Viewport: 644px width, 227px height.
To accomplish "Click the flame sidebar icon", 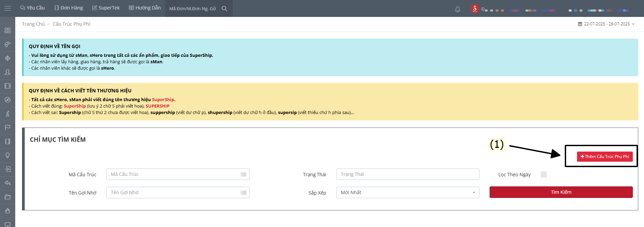I will pyautogui.click(x=7, y=211).
